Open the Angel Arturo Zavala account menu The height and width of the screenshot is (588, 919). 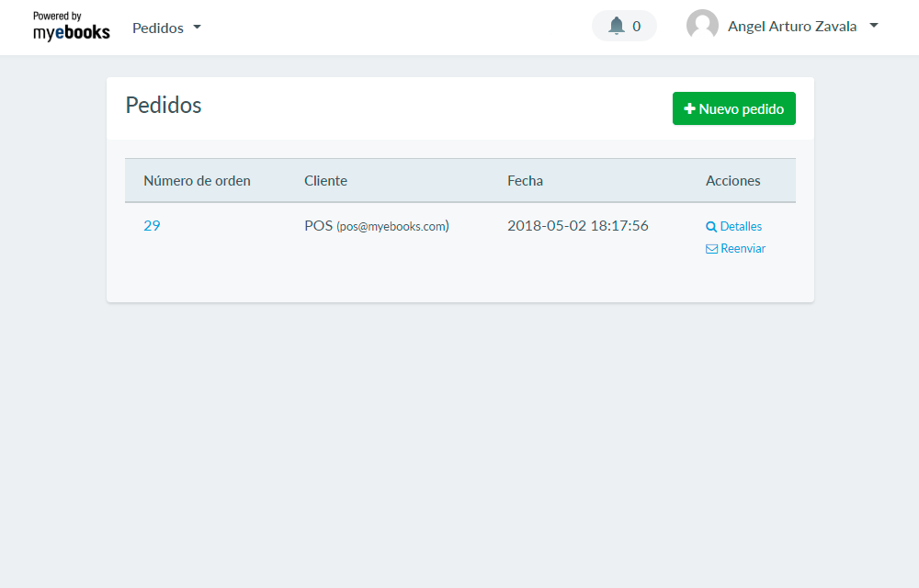[791, 27]
